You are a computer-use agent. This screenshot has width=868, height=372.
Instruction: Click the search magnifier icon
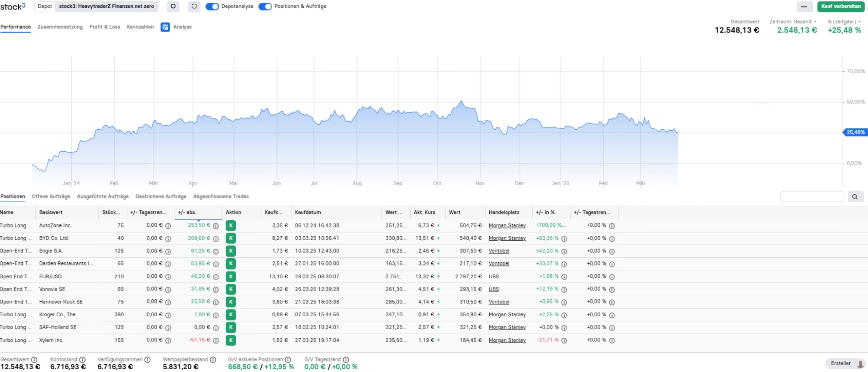[x=855, y=197]
